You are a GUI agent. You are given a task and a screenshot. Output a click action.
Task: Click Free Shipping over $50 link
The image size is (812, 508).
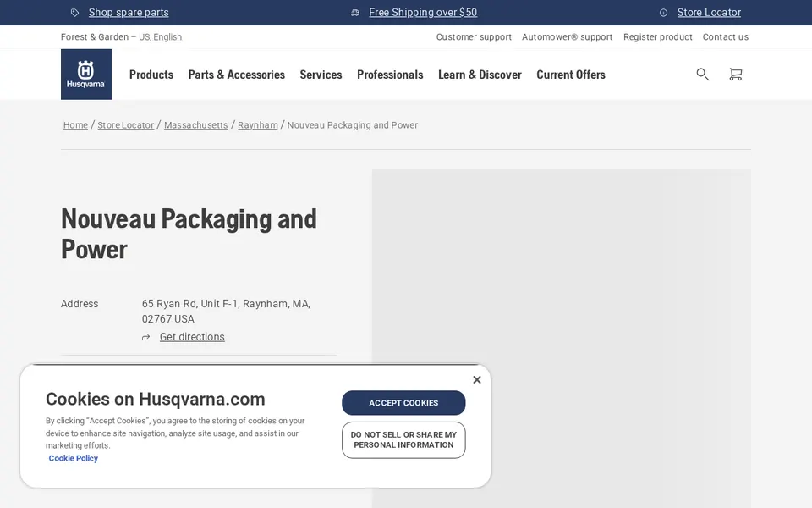click(x=423, y=13)
